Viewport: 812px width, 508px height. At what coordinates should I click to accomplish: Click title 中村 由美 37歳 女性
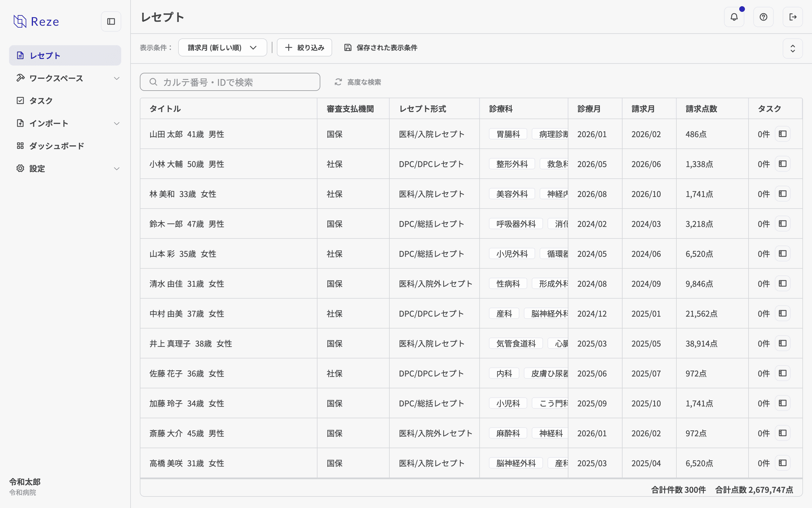pyautogui.click(x=187, y=314)
